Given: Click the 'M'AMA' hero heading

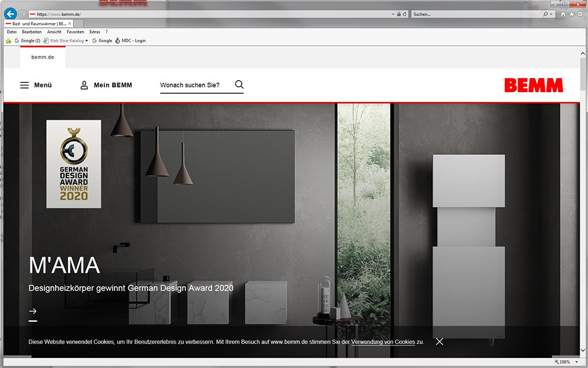Looking at the screenshot, I should 64,265.
